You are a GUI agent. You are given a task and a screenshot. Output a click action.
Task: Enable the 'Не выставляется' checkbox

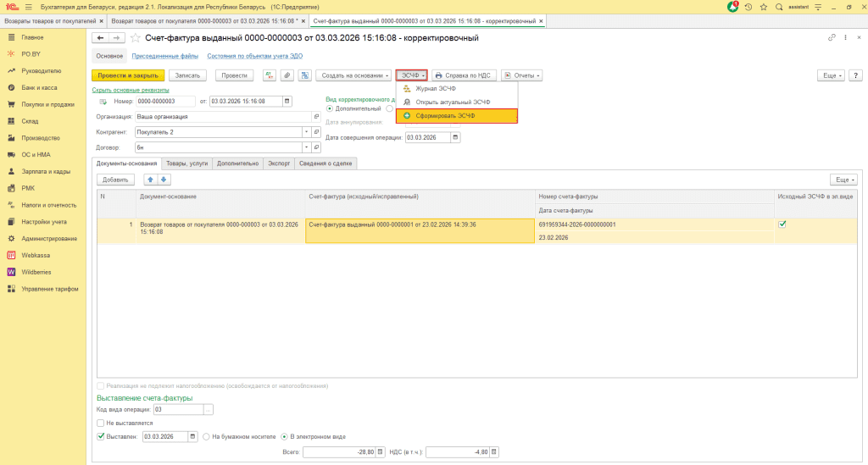pos(100,423)
